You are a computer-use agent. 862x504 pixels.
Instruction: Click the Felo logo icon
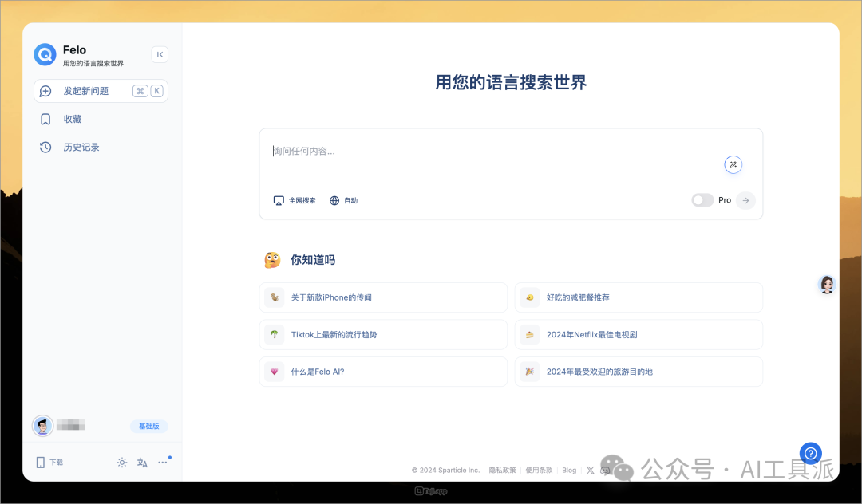[45, 55]
